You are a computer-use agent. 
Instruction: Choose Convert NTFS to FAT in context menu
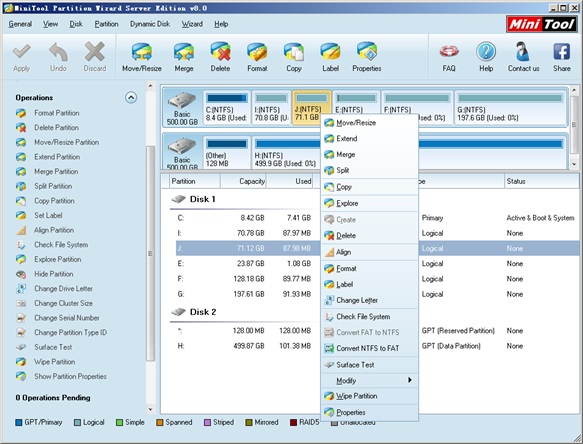point(369,348)
